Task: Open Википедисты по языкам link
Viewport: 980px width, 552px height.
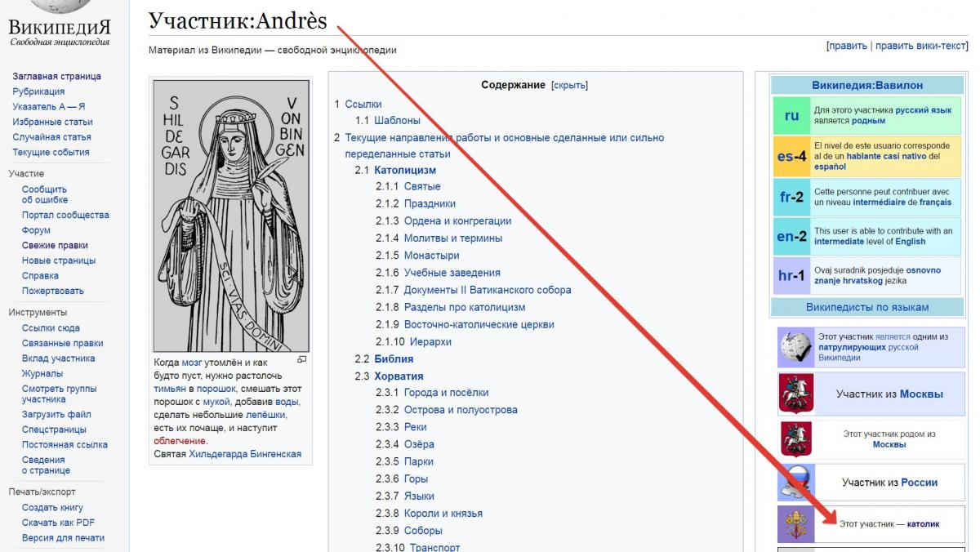Action: [x=867, y=307]
